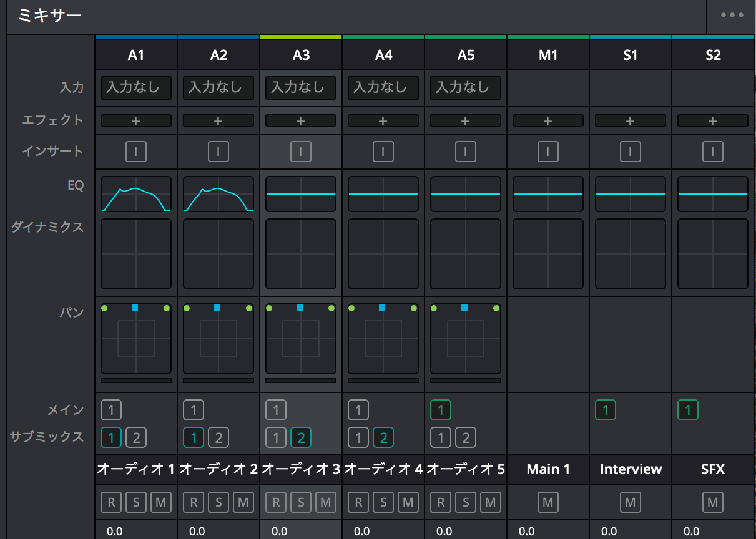Open the insert button on track A1

pyautogui.click(x=135, y=151)
